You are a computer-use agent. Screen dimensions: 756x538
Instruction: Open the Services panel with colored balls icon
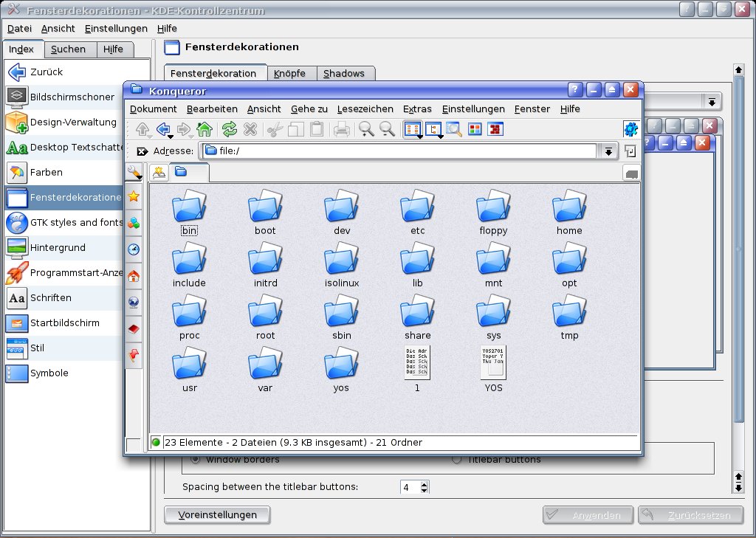coord(134,223)
